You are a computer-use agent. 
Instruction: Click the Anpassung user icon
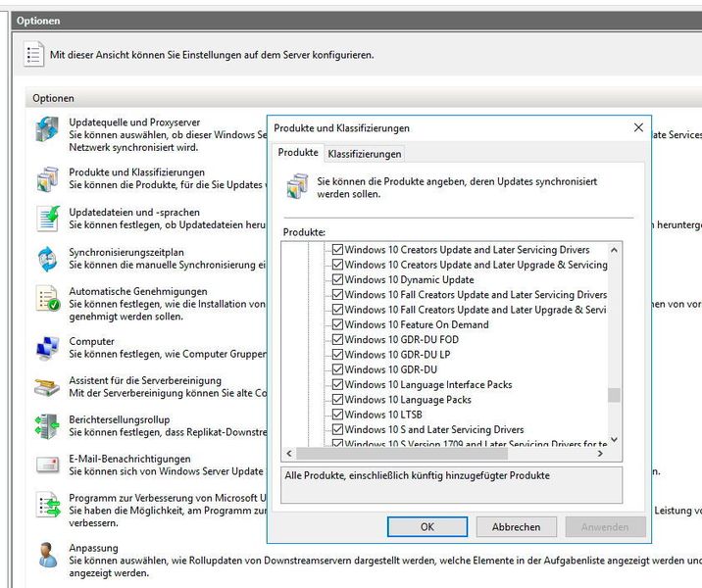click(x=48, y=555)
